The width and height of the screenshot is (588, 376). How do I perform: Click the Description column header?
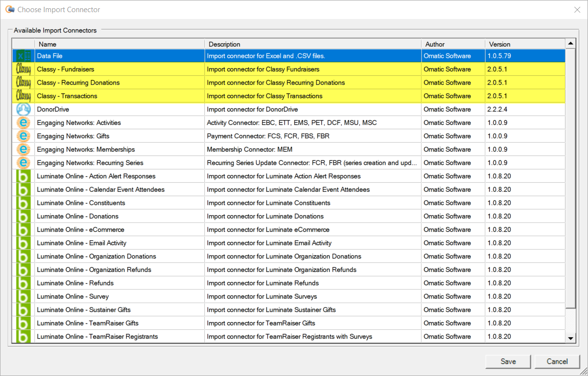coord(312,44)
